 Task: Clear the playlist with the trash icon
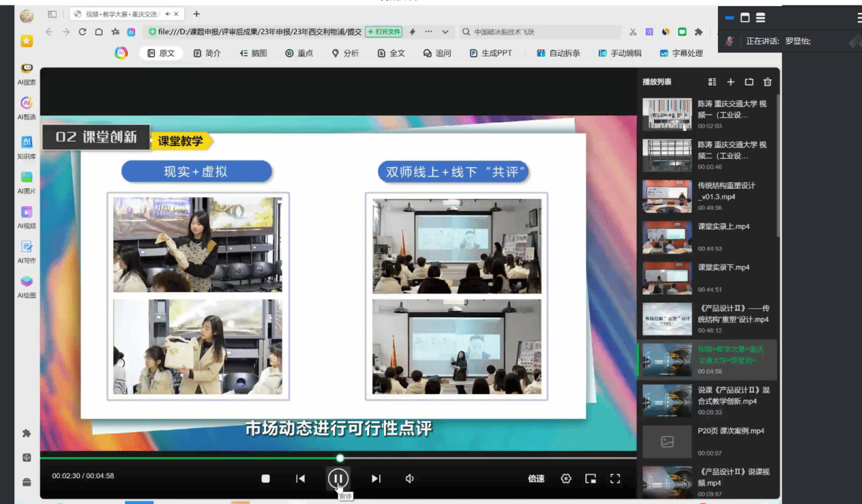(x=768, y=82)
